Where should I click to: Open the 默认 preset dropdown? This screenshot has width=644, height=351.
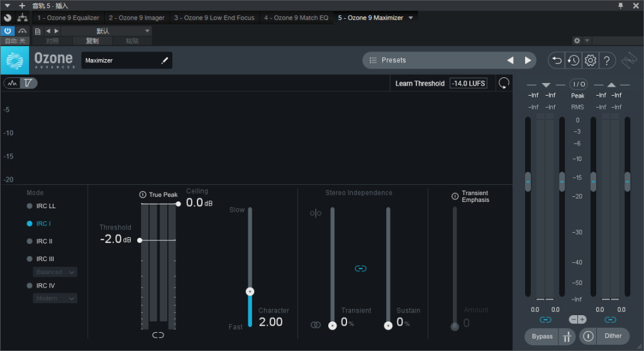click(106, 31)
